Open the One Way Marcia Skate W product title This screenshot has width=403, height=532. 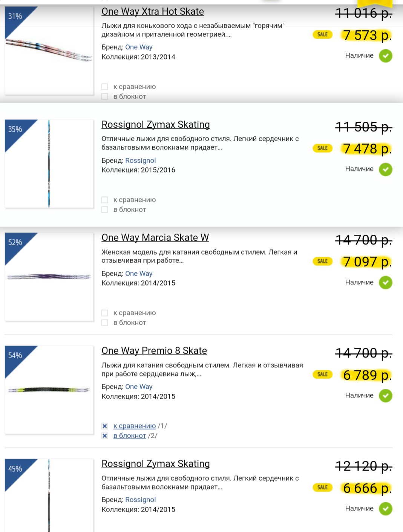[x=155, y=238]
